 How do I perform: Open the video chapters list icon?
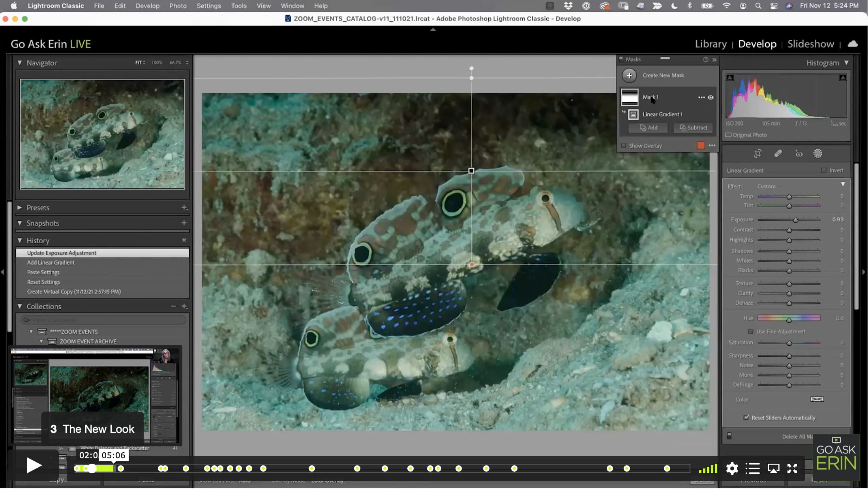click(752, 468)
